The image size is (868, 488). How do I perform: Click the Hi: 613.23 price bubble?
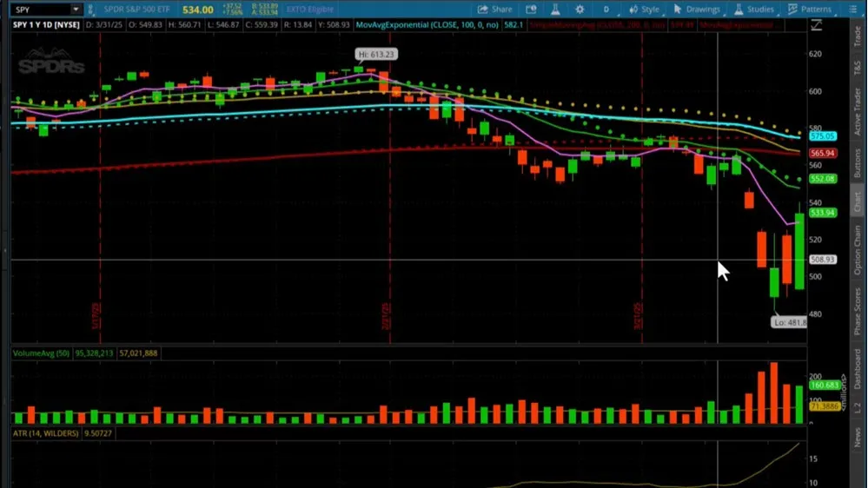tap(375, 55)
